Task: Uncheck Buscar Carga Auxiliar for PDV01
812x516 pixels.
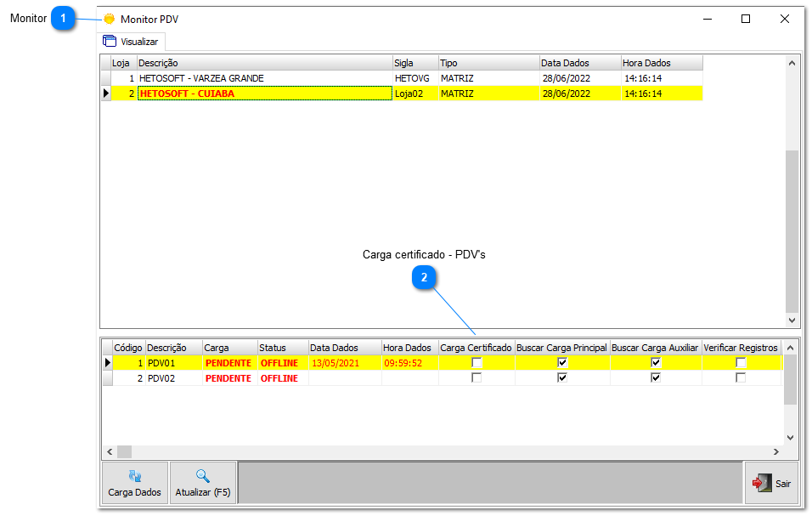Action: (x=655, y=363)
